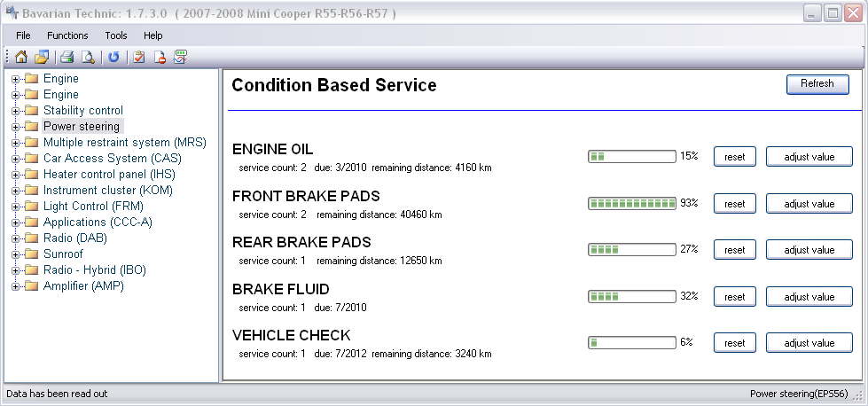Open the folder icon in the toolbar
This screenshot has width=868, height=406.
click(x=42, y=57)
